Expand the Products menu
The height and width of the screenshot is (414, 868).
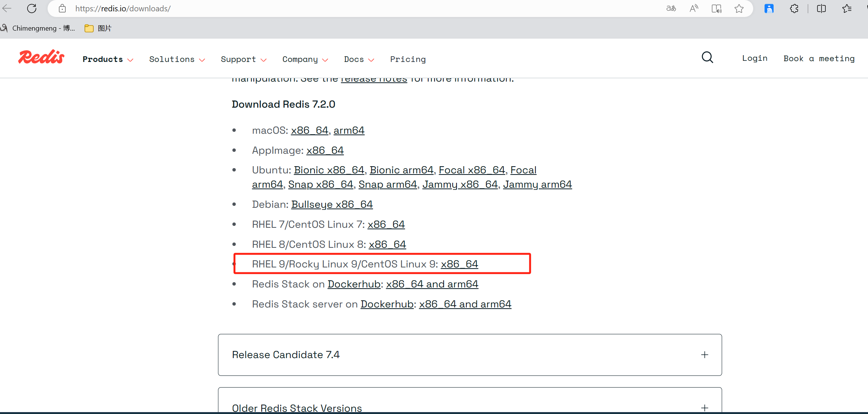108,59
